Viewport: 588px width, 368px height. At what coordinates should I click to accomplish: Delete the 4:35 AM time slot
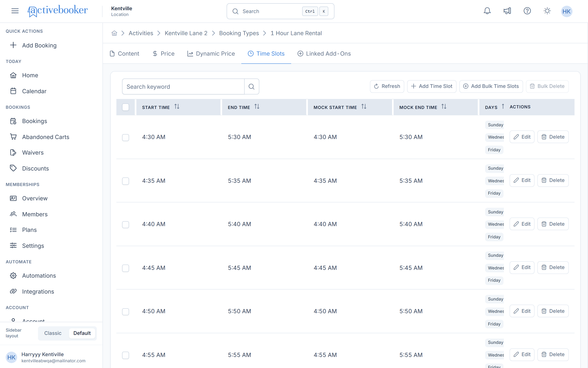[x=553, y=180]
